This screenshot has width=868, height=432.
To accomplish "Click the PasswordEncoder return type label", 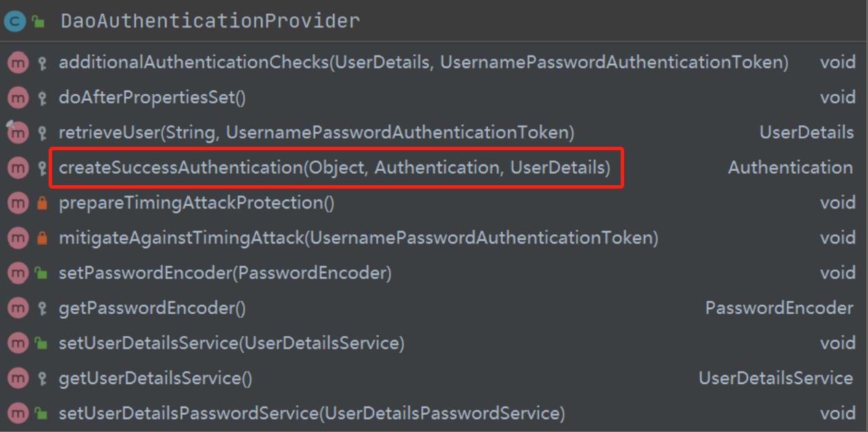I will pyautogui.click(x=778, y=307).
